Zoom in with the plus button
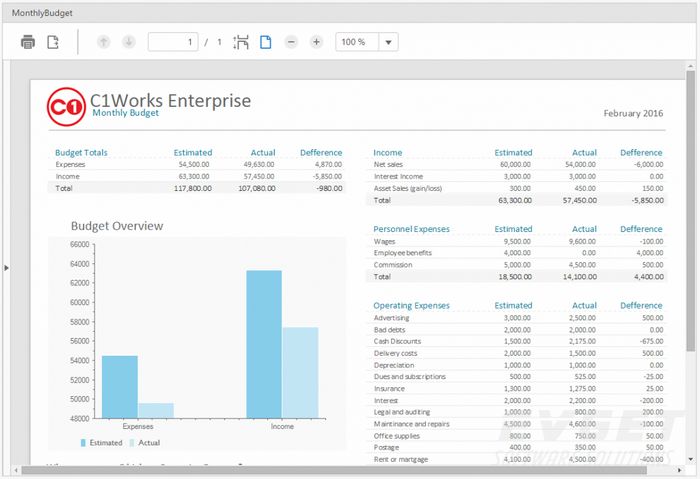 point(316,42)
